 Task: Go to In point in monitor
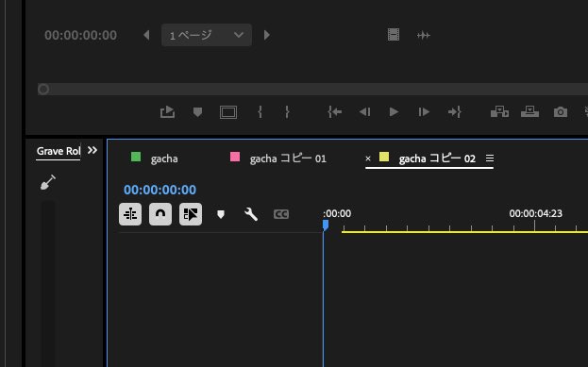click(x=334, y=111)
